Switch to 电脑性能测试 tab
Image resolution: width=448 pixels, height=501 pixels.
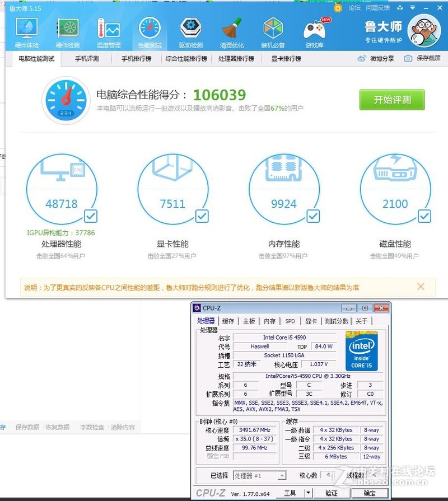click(x=36, y=59)
